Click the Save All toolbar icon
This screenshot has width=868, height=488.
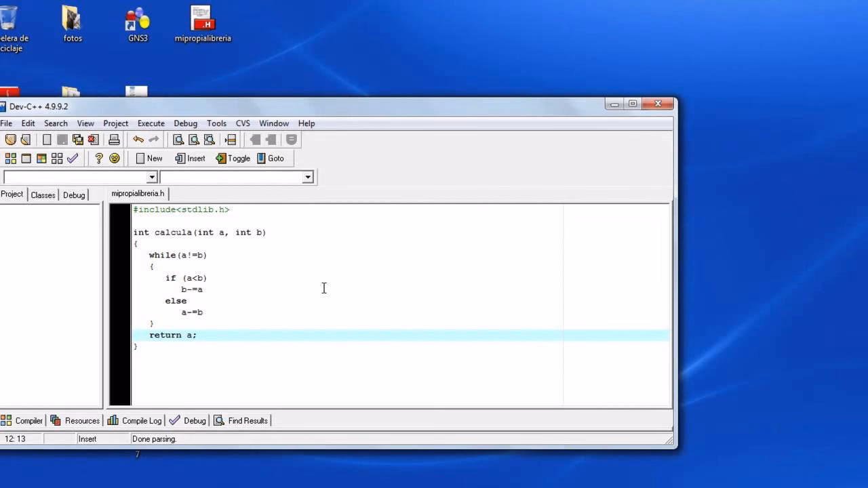[78, 140]
